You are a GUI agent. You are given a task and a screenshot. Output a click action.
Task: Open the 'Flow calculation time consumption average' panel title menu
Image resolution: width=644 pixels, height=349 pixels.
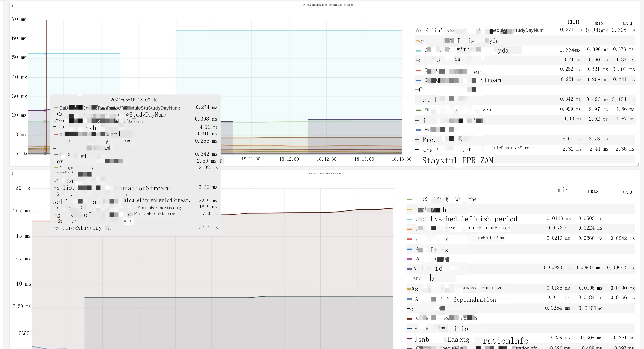pos(326,5)
